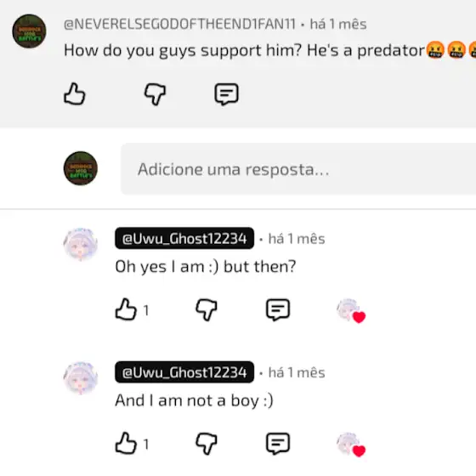Dislike the 'Oh yes I am' reply
The image size is (476, 476).
[x=207, y=309]
